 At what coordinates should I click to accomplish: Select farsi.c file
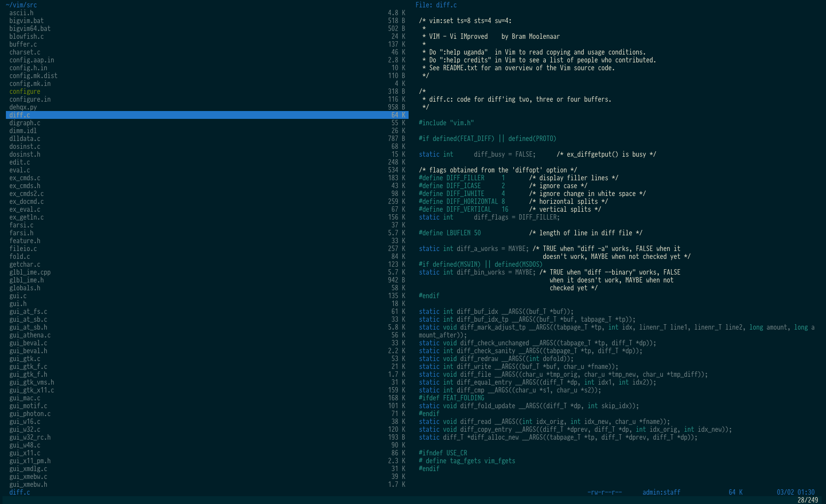click(x=207, y=225)
